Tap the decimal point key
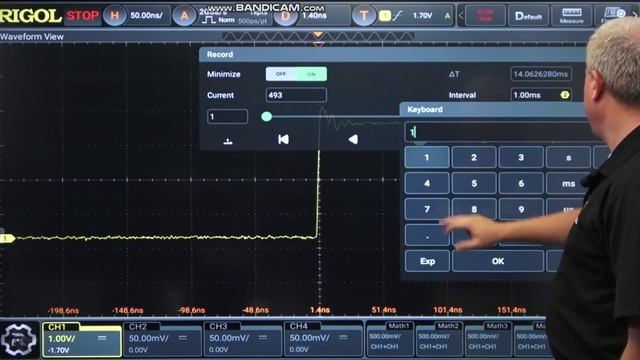 click(x=427, y=236)
